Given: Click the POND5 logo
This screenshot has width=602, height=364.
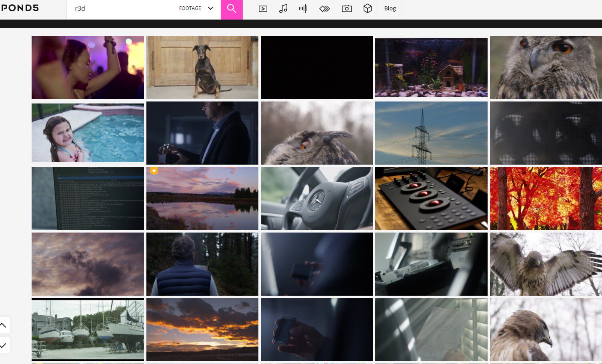Looking at the screenshot, I should coord(20,8).
